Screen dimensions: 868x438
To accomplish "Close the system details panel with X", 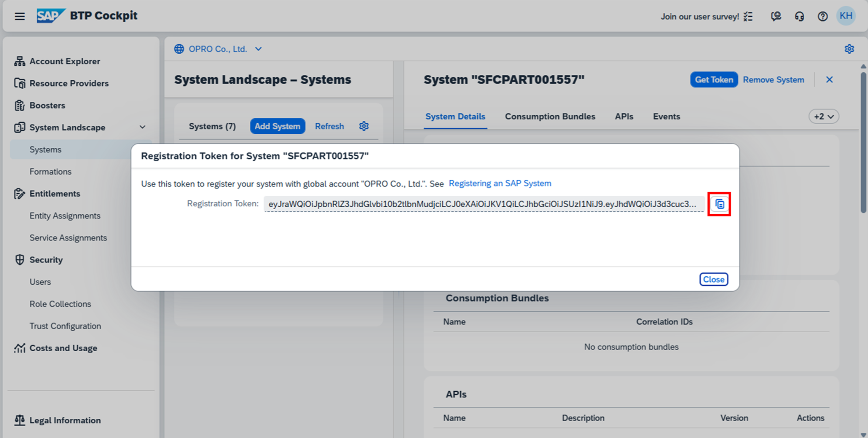I will point(829,80).
